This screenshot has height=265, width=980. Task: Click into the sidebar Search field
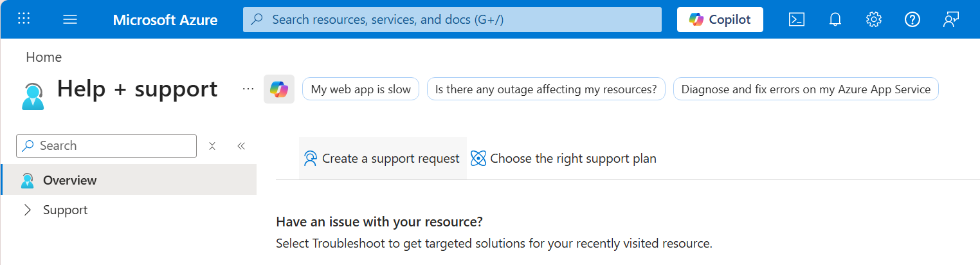tap(107, 146)
